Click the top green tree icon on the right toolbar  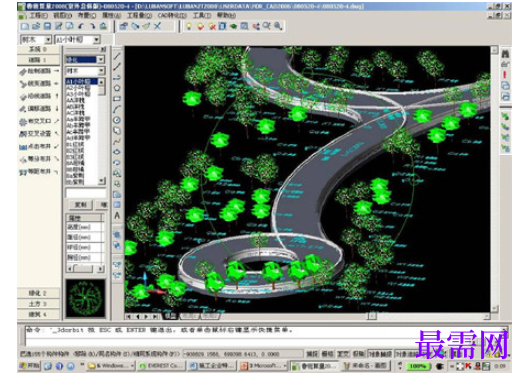(505, 117)
